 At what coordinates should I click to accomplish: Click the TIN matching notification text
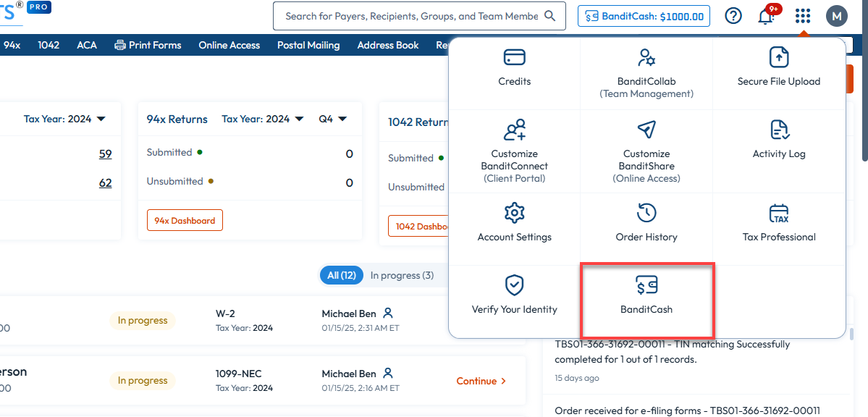[x=672, y=352]
